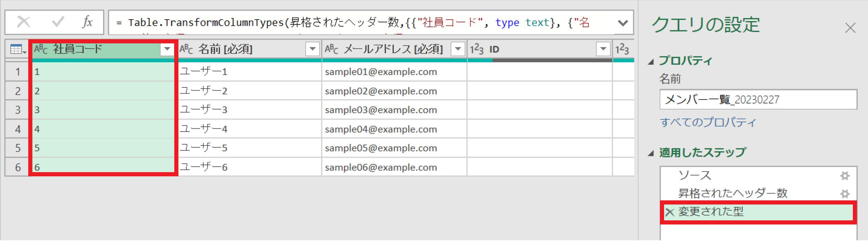Viewport: 868px width, 241px height.
Task: Delete the 変更された型 step with X icon
Action: [x=670, y=212]
